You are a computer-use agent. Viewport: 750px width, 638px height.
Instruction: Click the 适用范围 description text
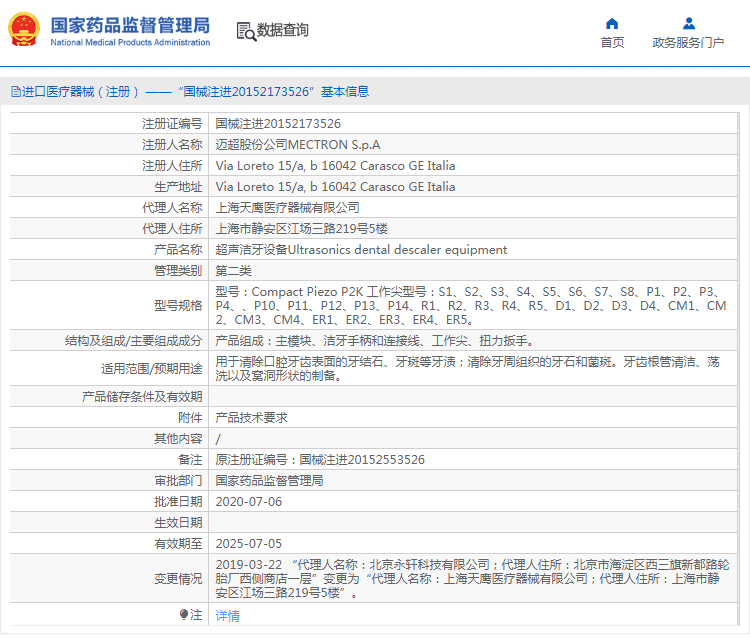coord(467,369)
